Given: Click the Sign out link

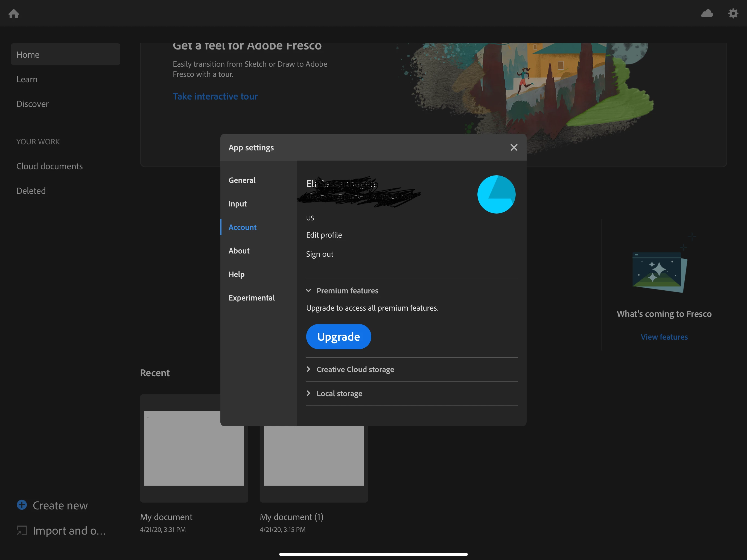Looking at the screenshot, I should [319, 254].
